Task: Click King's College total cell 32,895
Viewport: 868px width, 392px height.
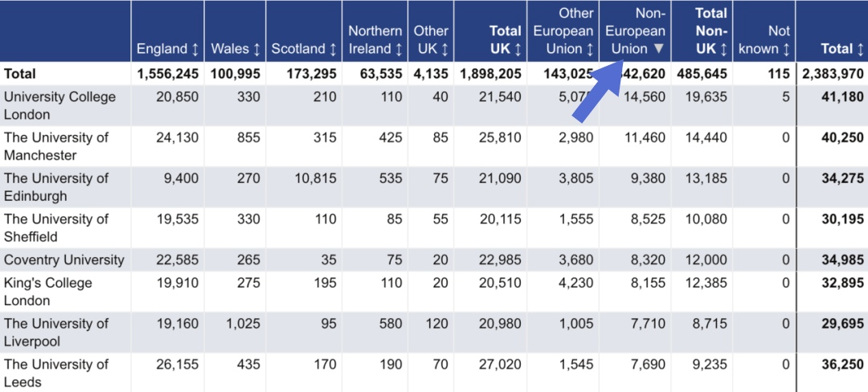Action: [842, 283]
